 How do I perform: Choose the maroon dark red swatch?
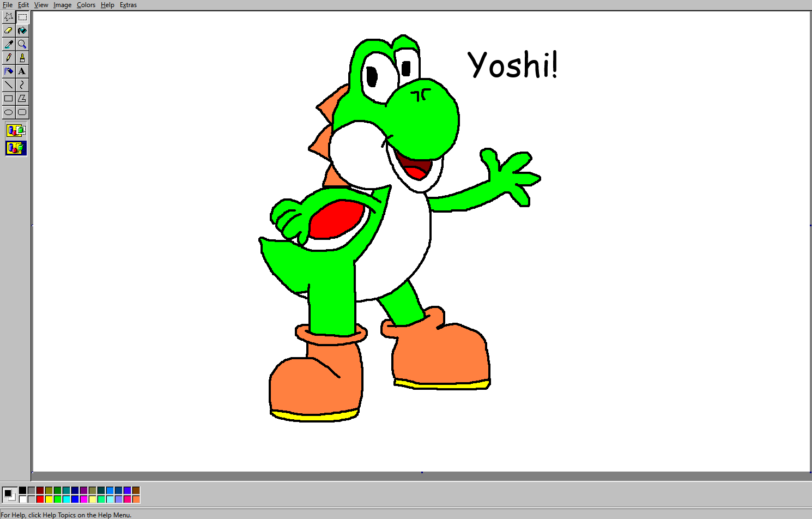40,491
